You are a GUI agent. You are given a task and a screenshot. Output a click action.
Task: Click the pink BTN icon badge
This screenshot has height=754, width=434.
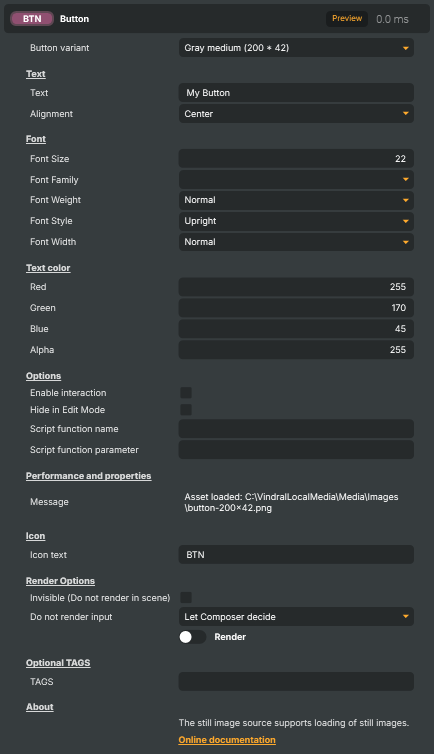tap(32, 19)
